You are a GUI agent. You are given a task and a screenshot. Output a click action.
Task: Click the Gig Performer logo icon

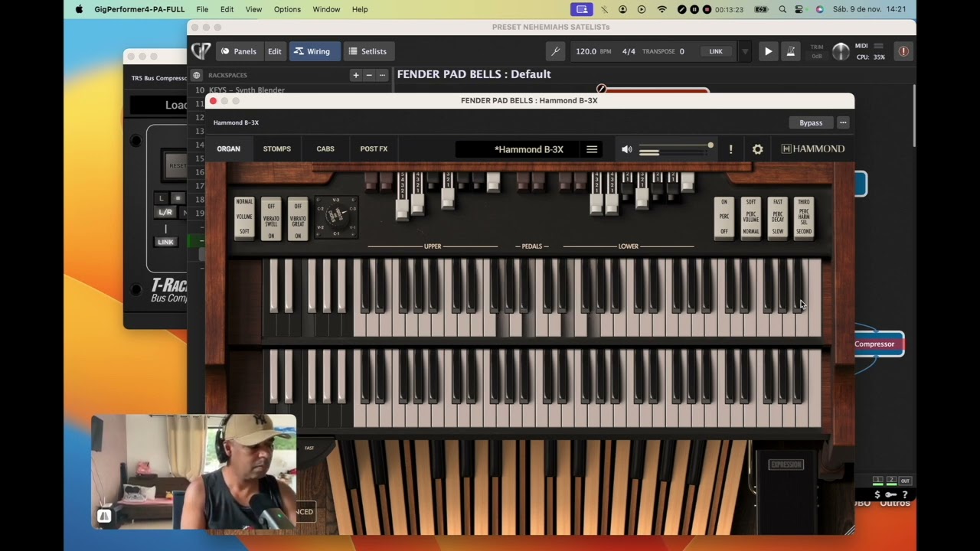click(201, 51)
